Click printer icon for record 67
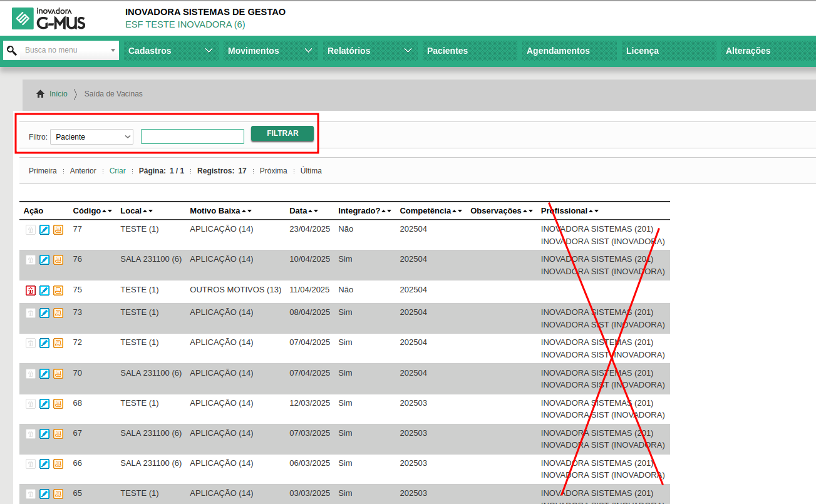 [58, 434]
